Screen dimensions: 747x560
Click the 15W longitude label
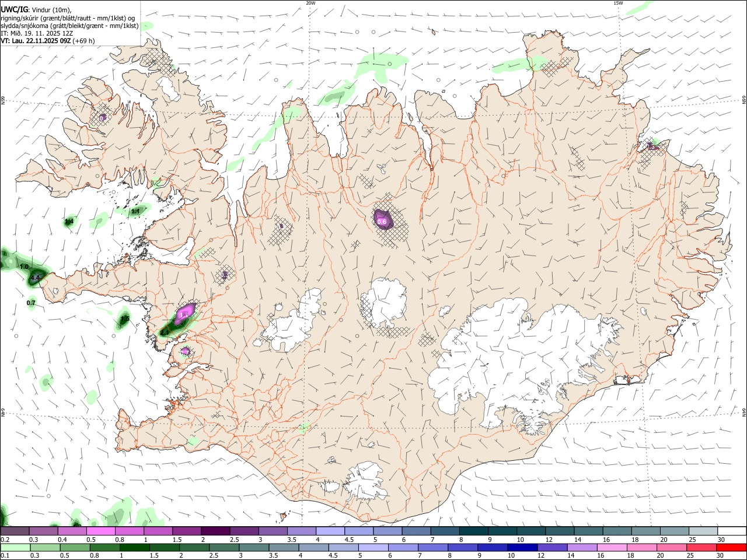click(x=618, y=3)
